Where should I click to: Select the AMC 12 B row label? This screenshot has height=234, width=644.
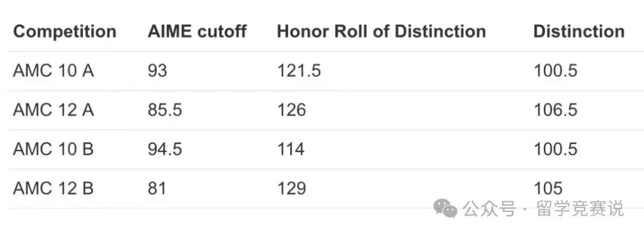tap(54, 188)
